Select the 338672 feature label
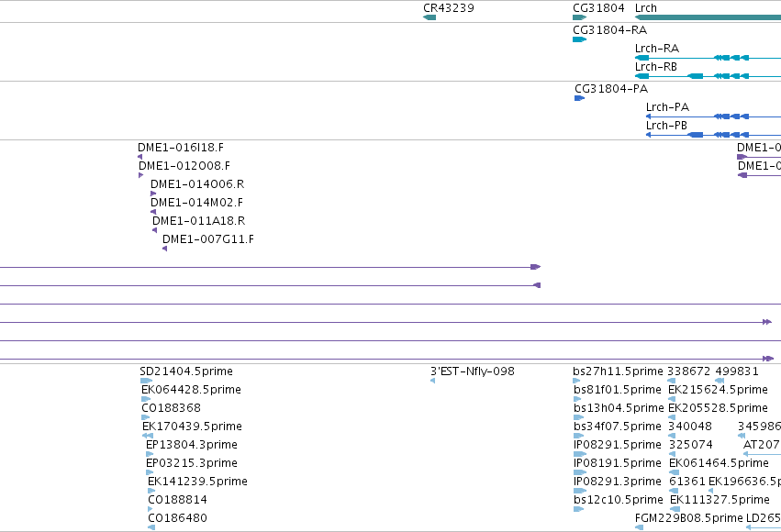This screenshot has height=532, width=781. 689,371
